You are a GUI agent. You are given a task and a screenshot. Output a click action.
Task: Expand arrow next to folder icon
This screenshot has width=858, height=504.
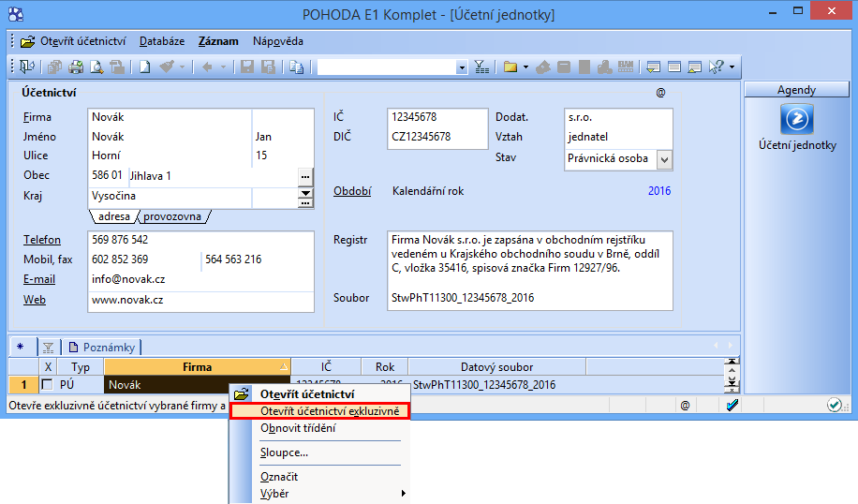click(525, 67)
